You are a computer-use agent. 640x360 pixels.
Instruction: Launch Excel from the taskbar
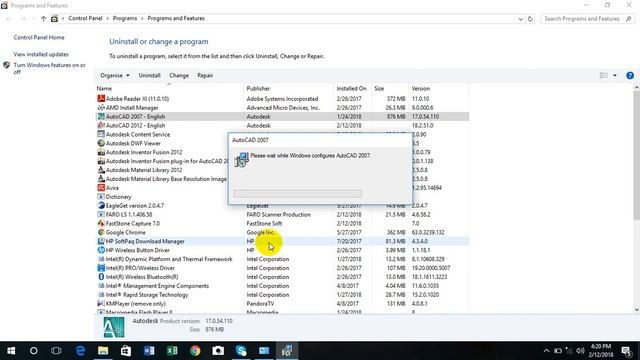[172, 351]
